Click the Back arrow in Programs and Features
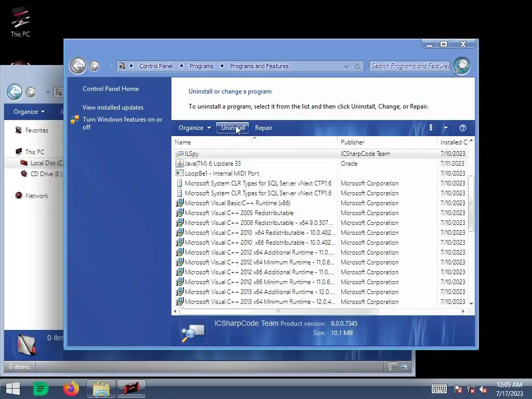Viewport: 532px width, 399px height. [x=78, y=65]
